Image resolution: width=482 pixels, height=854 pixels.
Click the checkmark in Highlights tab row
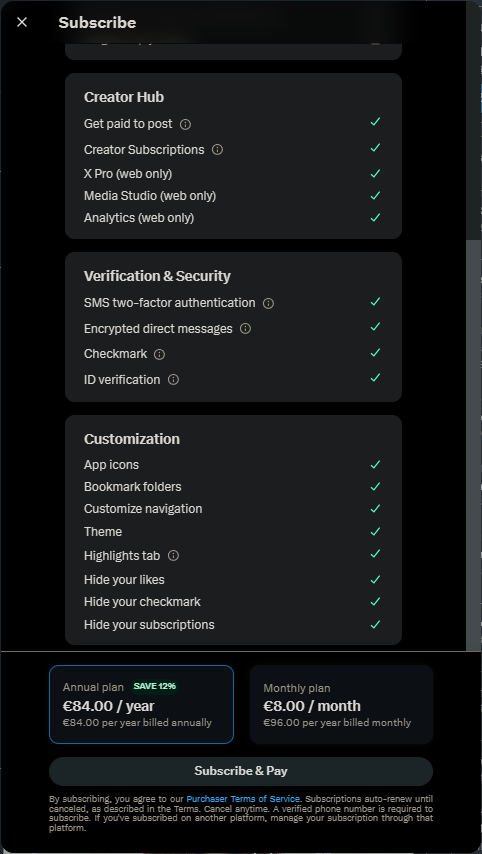(375, 554)
